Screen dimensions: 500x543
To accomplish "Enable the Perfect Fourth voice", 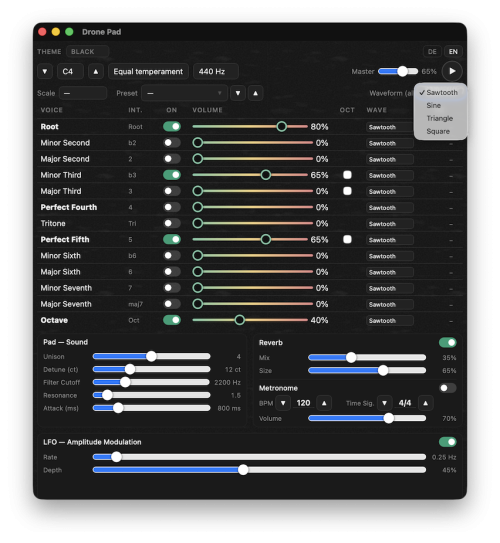I will tap(172, 207).
